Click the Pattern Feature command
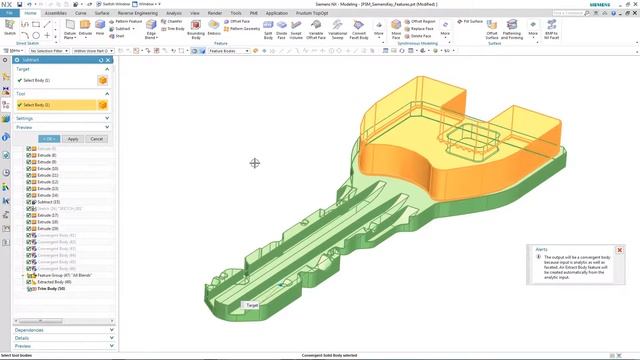This screenshot has height=360, width=640. [x=126, y=21]
